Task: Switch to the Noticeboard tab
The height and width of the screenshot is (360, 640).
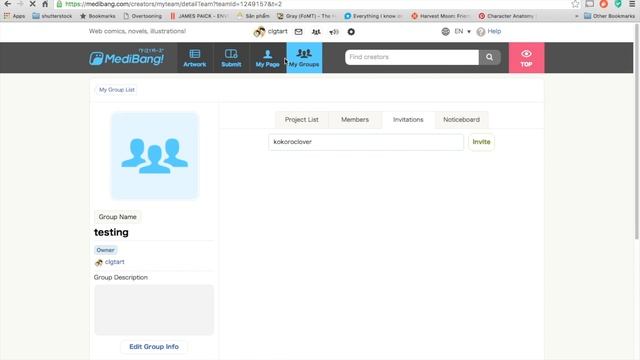Action: click(461, 120)
